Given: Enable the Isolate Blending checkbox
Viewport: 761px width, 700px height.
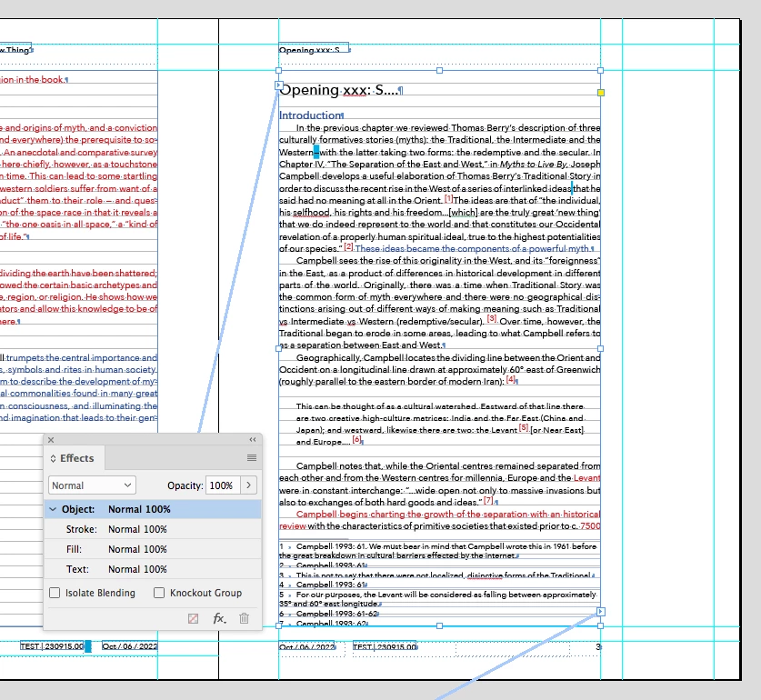Looking at the screenshot, I should (55, 593).
